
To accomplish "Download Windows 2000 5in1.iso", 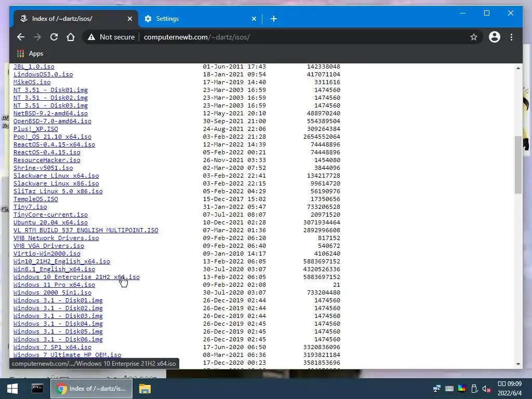I will click(x=52, y=293).
